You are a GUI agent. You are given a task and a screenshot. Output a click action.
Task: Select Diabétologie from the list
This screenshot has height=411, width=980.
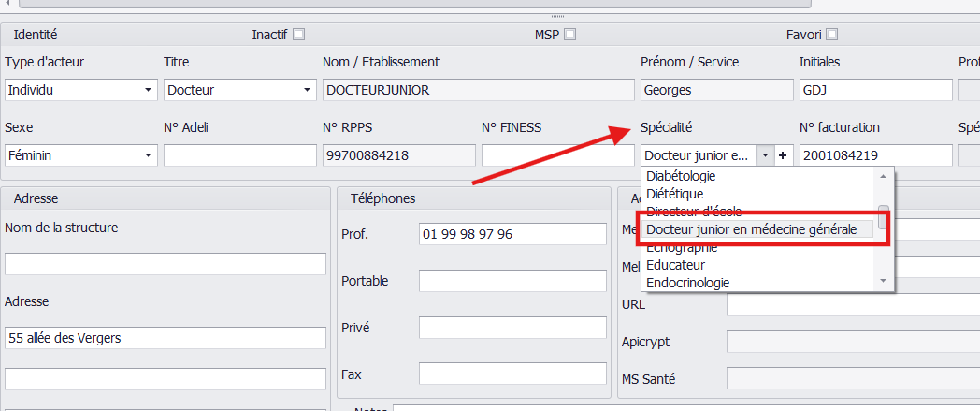pos(681,176)
